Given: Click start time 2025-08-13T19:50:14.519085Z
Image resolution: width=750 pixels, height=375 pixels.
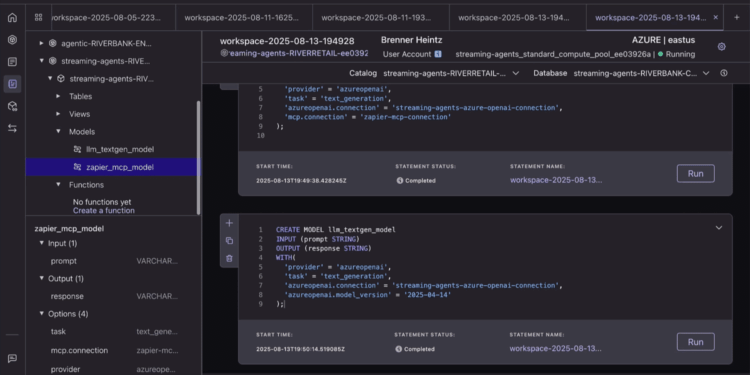Looking at the screenshot, I should pyautogui.click(x=300, y=349).
